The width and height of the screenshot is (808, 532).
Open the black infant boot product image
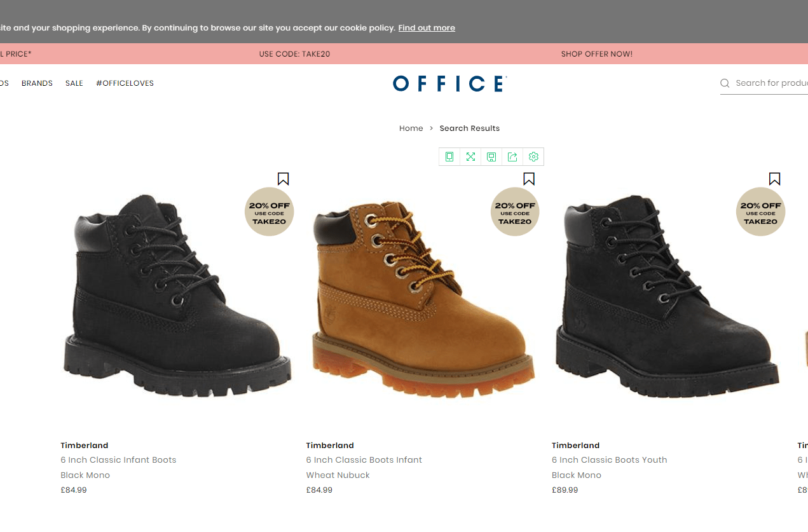[x=177, y=296]
